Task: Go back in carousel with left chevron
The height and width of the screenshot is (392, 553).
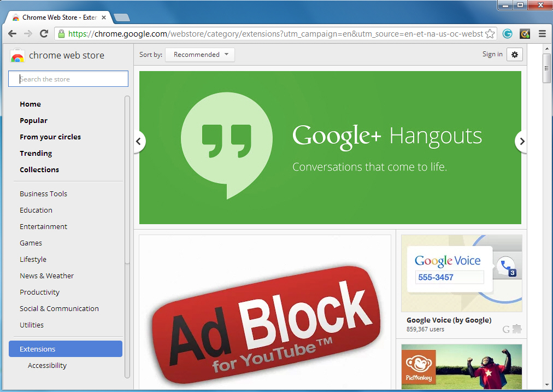Action: click(x=139, y=141)
